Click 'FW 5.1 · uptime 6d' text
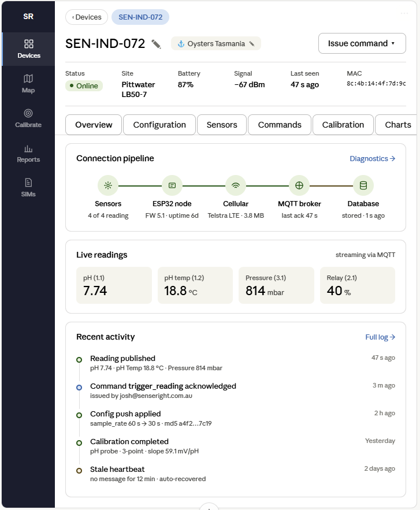The height and width of the screenshot is (510, 420). tap(172, 215)
